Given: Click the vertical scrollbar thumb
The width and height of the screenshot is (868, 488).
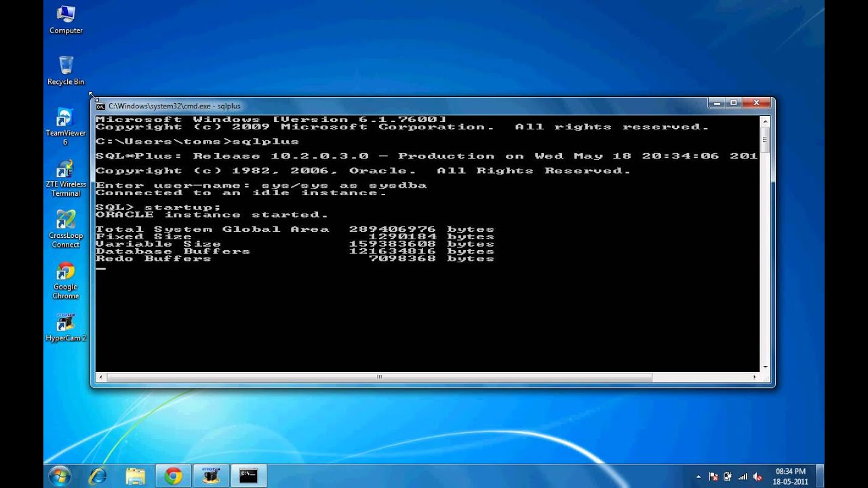Looking at the screenshot, I should (766, 140).
